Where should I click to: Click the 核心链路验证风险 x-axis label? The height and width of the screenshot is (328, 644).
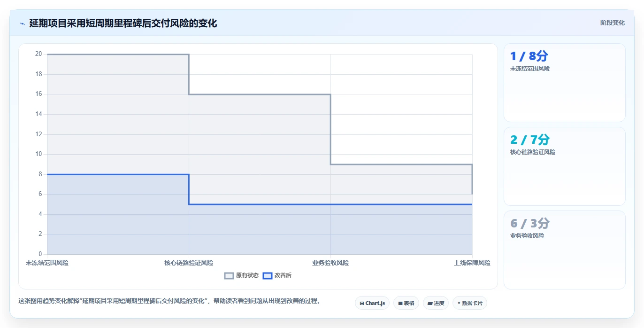[189, 263]
